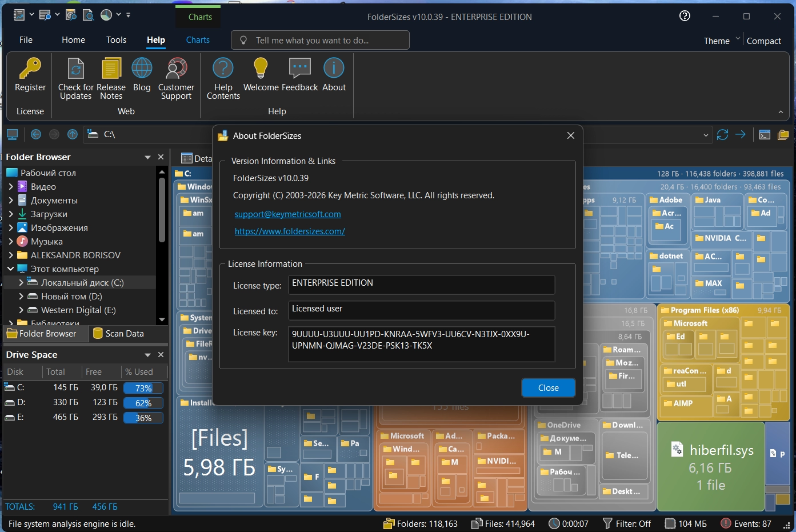Open the Feedback speech bubble icon
The image size is (796, 532).
[x=299, y=70]
